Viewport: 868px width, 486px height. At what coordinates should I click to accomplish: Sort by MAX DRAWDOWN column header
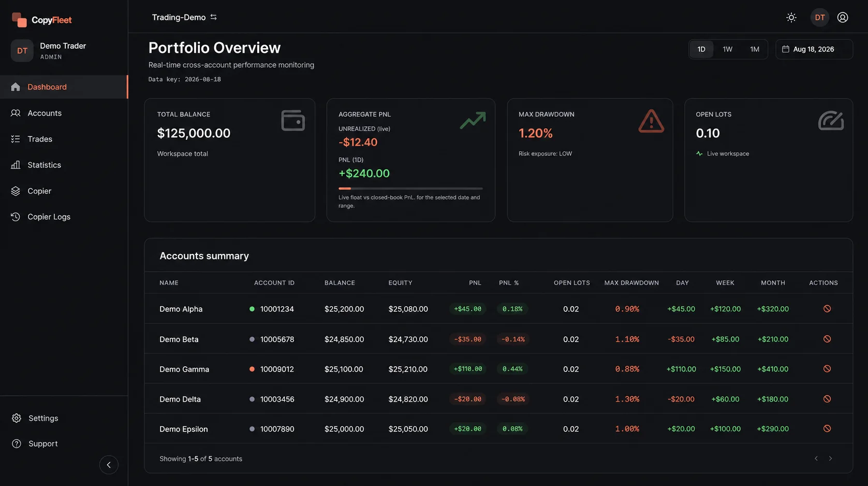(631, 283)
